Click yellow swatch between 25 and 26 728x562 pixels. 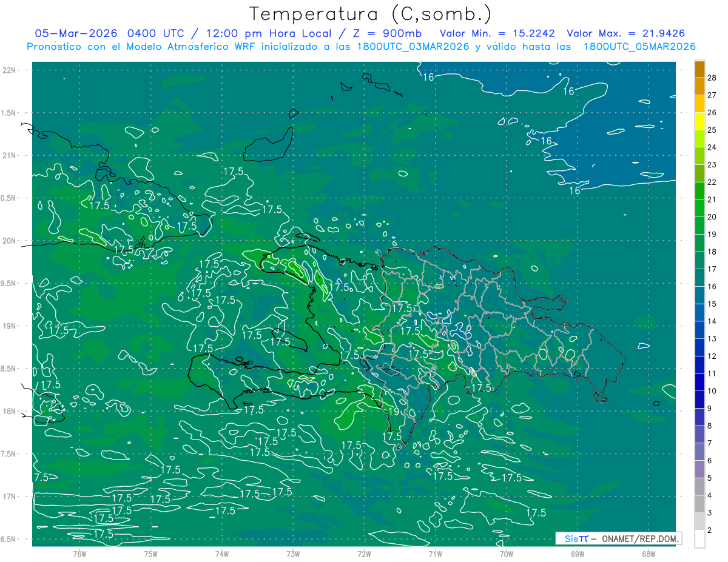pos(699,121)
